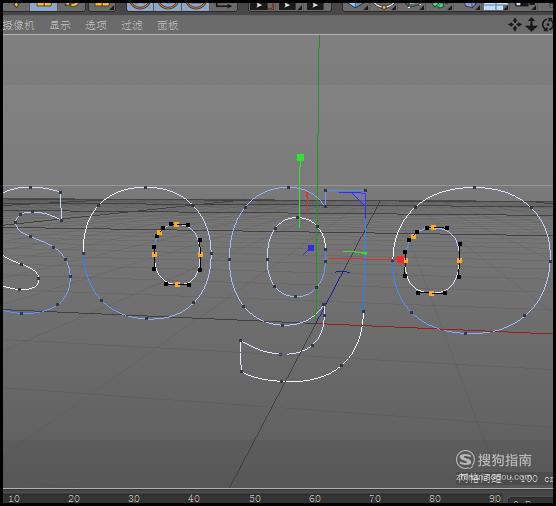Jump to frame 50 on the timeline

click(255, 498)
